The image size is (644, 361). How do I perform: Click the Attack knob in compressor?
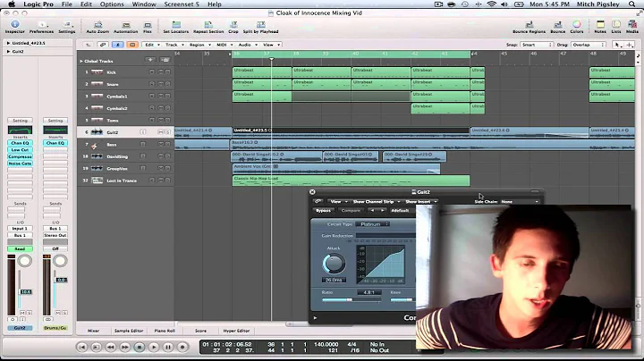point(334,264)
